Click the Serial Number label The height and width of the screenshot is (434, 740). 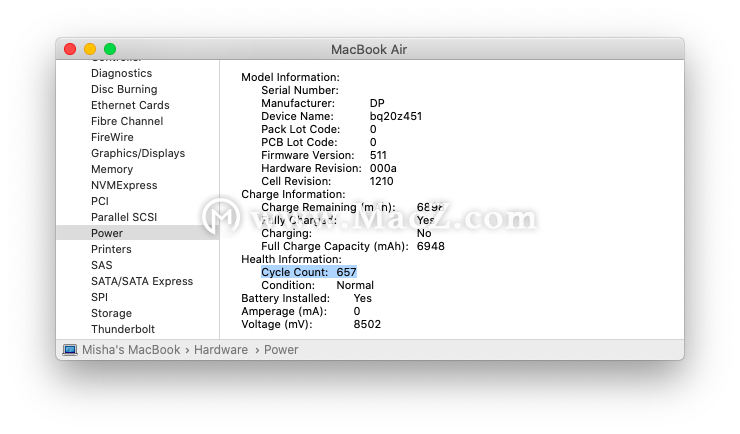pos(300,90)
